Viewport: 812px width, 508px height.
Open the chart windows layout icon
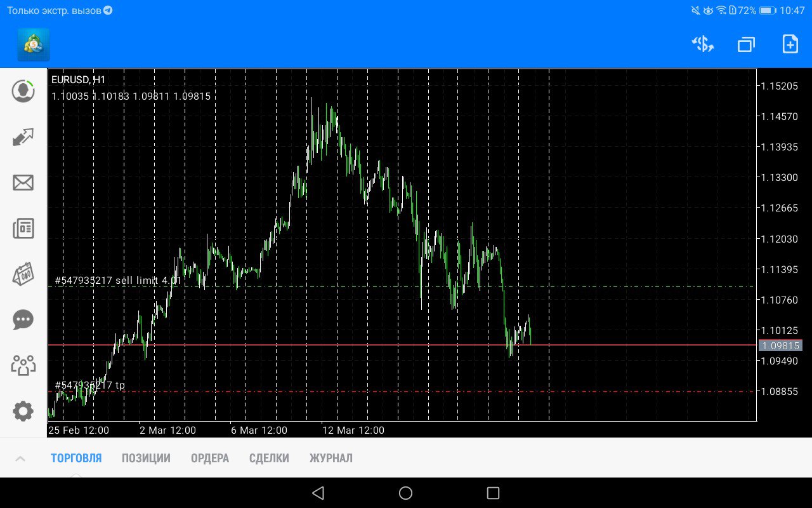746,44
